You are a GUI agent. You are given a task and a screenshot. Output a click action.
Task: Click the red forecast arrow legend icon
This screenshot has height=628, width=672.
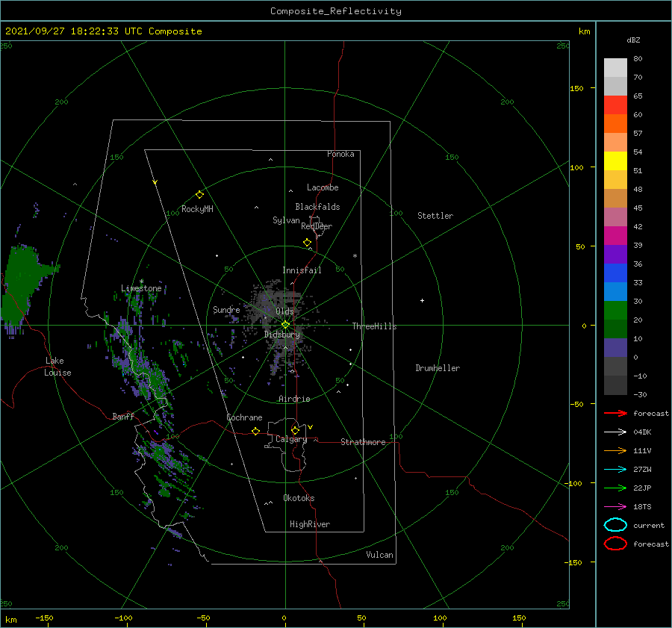click(615, 413)
